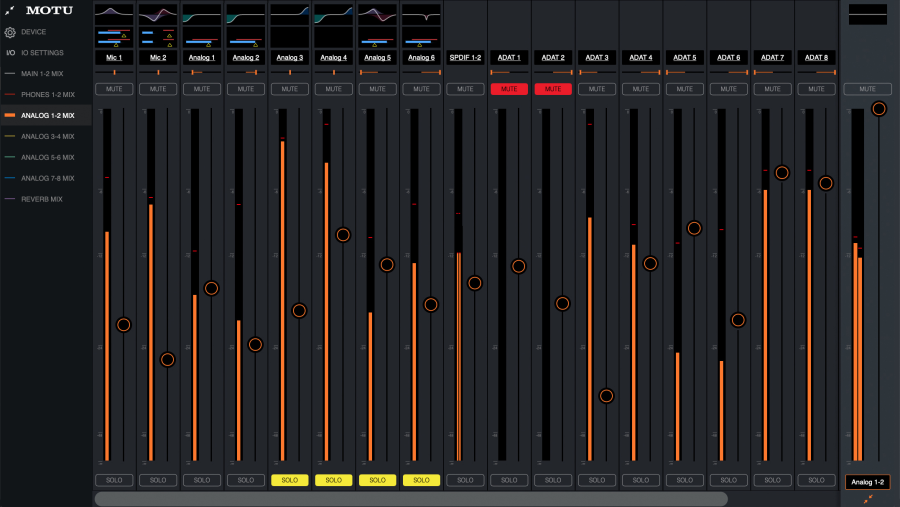The height and width of the screenshot is (507, 900).
Task: Click the Mic 1 channel name
Action: pos(114,57)
